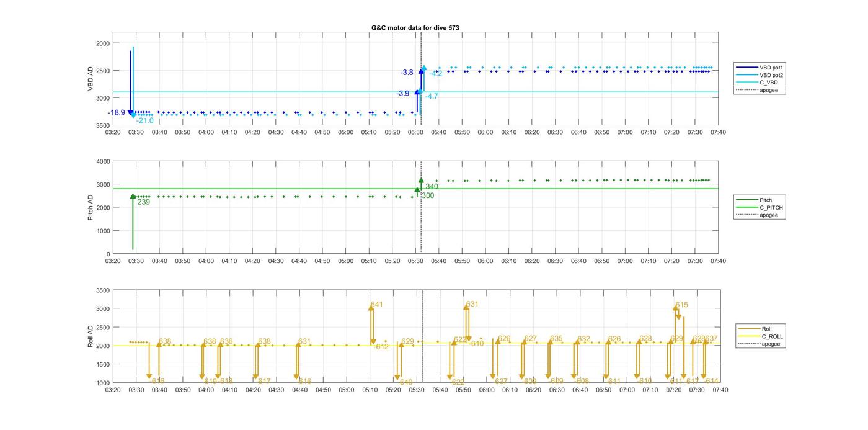Select the '-3.8' VBD annotation
The image size is (868, 430).
(407, 73)
